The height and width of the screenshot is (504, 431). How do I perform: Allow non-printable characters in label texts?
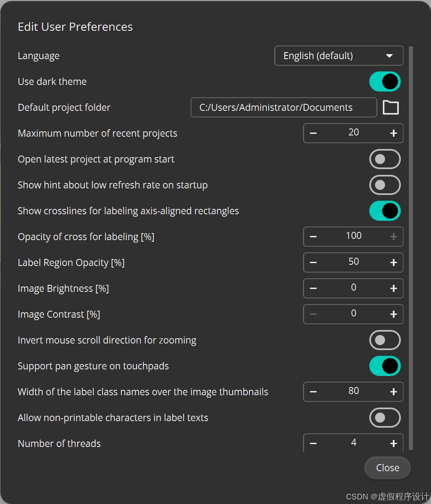385,417
